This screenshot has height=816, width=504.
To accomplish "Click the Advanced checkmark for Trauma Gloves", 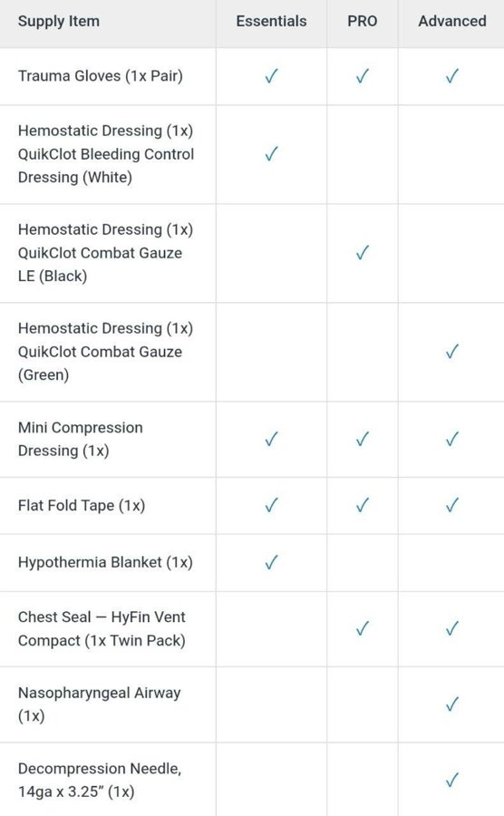I will [452, 76].
